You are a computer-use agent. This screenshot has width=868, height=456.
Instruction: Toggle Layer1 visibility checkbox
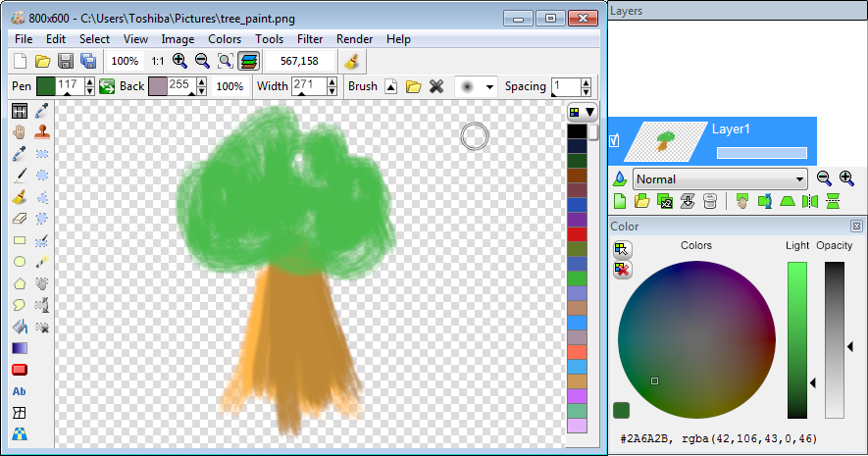pyautogui.click(x=615, y=140)
